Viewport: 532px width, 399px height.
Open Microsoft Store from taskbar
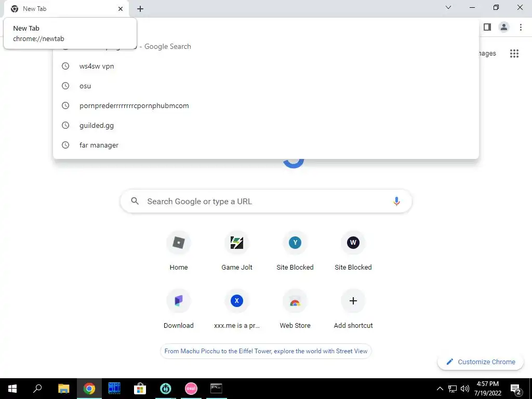pyautogui.click(x=140, y=389)
